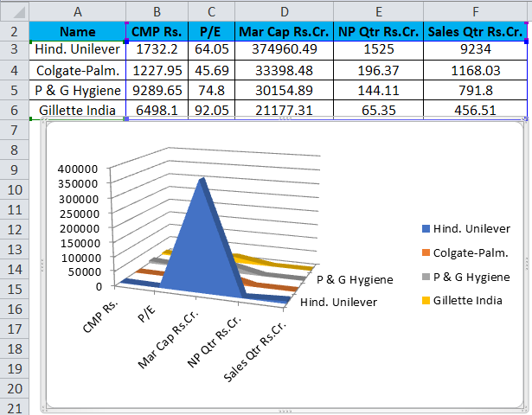
Task: Select row 2 header
Action: (14, 31)
